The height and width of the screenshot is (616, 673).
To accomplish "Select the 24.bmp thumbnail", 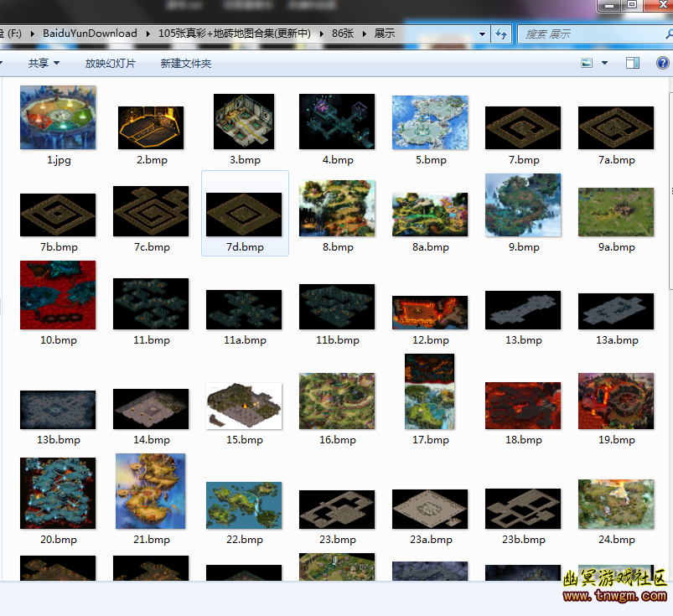I will (x=616, y=504).
